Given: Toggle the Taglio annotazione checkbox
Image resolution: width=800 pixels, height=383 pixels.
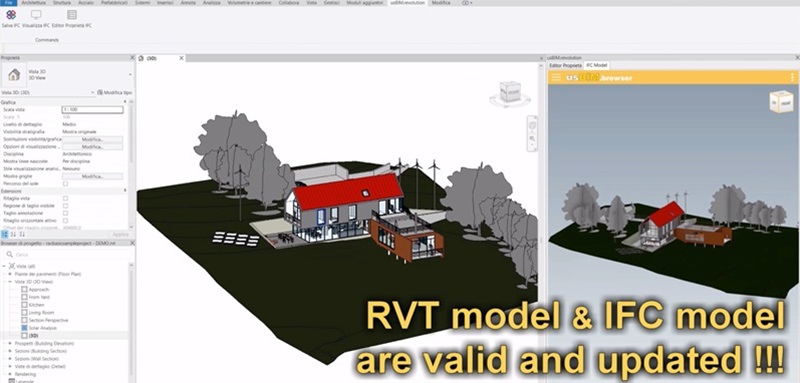Looking at the screenshot, I should click(65, 213).
